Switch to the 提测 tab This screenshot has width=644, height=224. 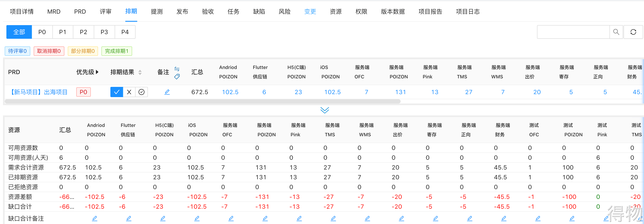coord(157,11)
